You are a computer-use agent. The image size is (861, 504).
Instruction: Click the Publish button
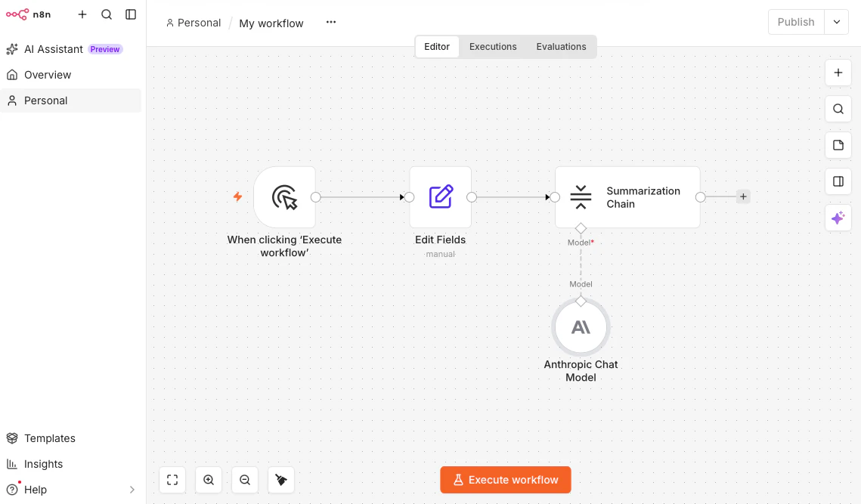[796, 22]
